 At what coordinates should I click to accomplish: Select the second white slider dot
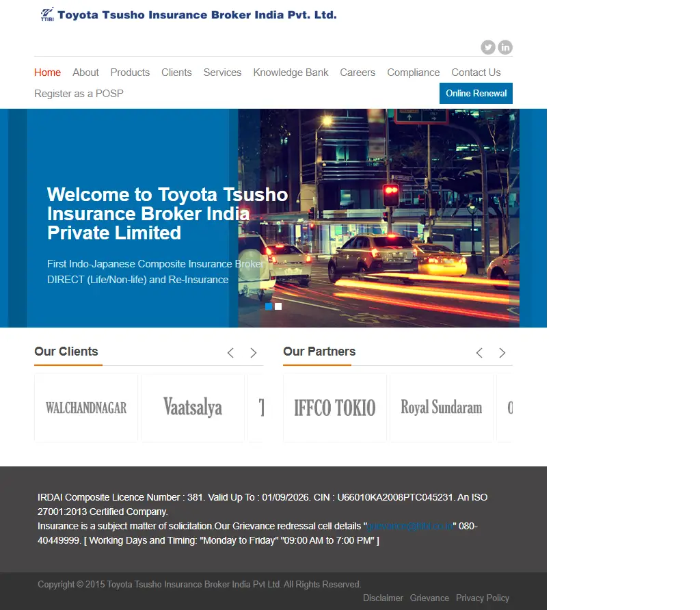tap(278, 306)
